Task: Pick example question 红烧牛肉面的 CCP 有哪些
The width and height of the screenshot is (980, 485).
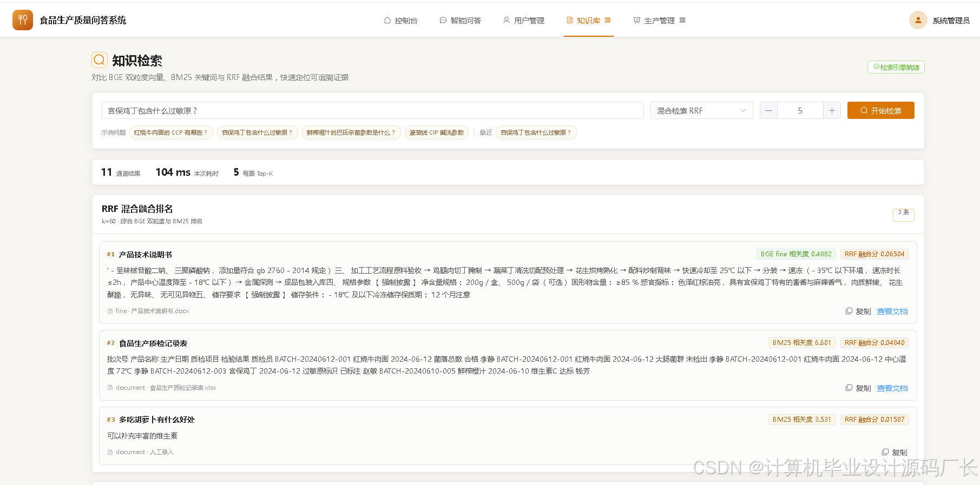Action: coord(170,132)
